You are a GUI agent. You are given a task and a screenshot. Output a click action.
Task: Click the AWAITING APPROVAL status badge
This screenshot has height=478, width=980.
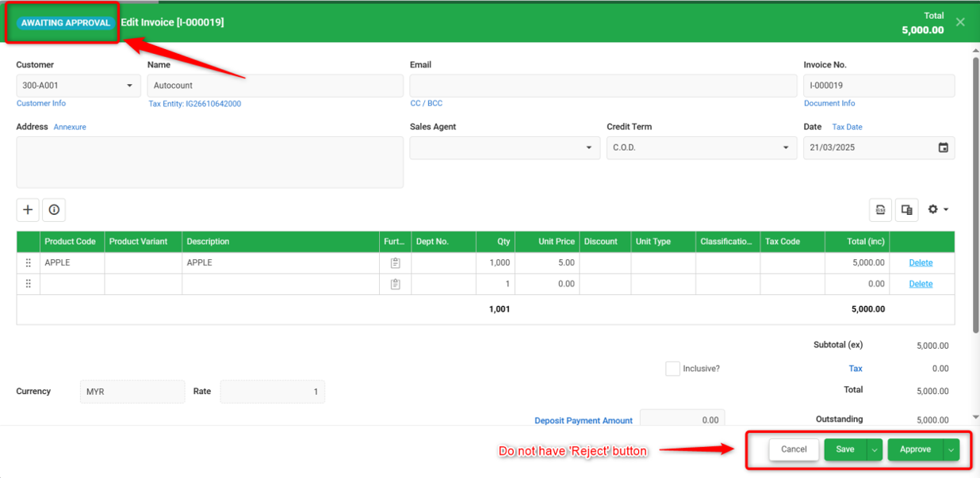[x=66, y=23]
